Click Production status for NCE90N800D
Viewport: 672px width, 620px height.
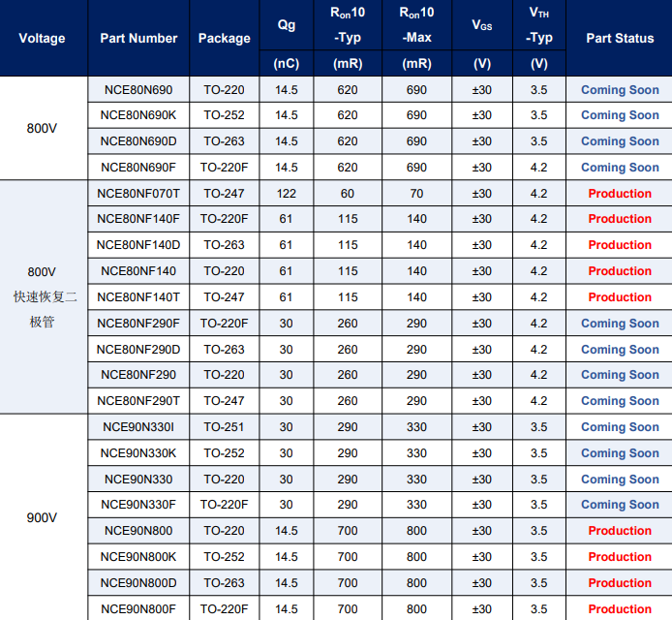tap(620, 583)
